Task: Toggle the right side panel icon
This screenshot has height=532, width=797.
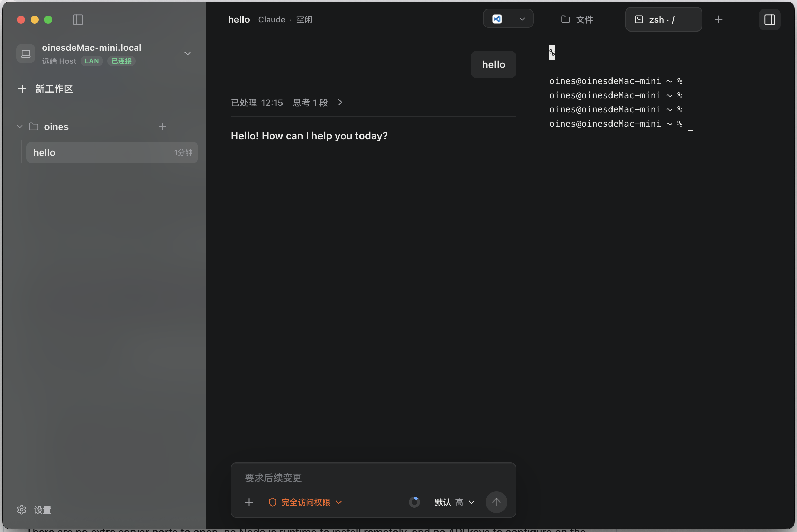Action: 770,20
